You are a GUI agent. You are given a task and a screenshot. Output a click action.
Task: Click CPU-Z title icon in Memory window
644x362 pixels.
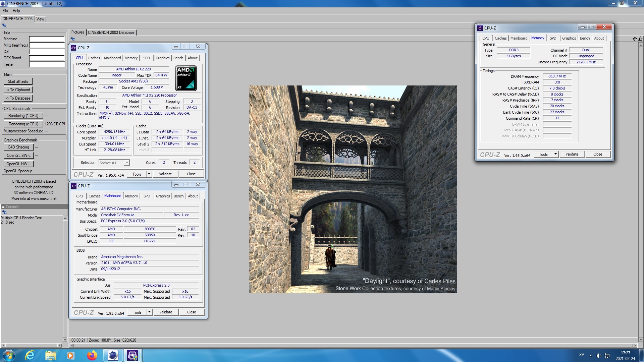[480, 28]
